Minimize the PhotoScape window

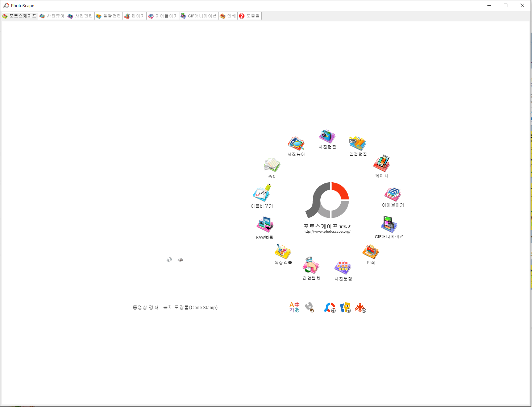point(489,5)
